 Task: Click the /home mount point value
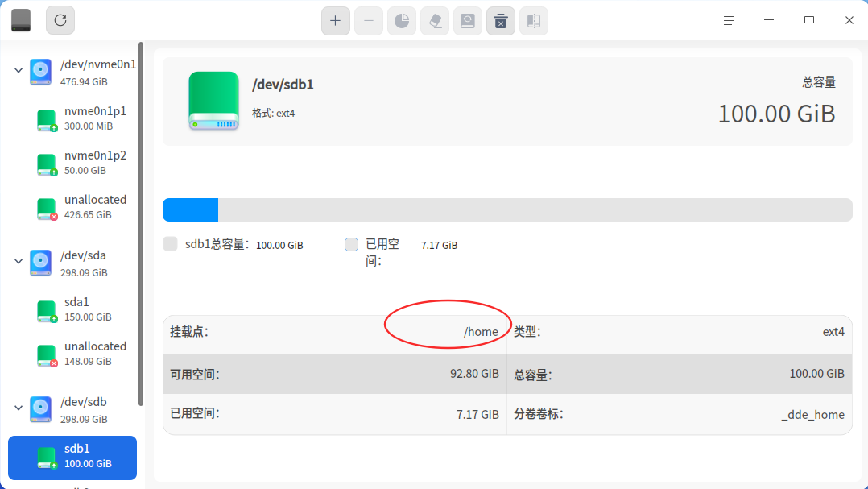pos(481,332)
